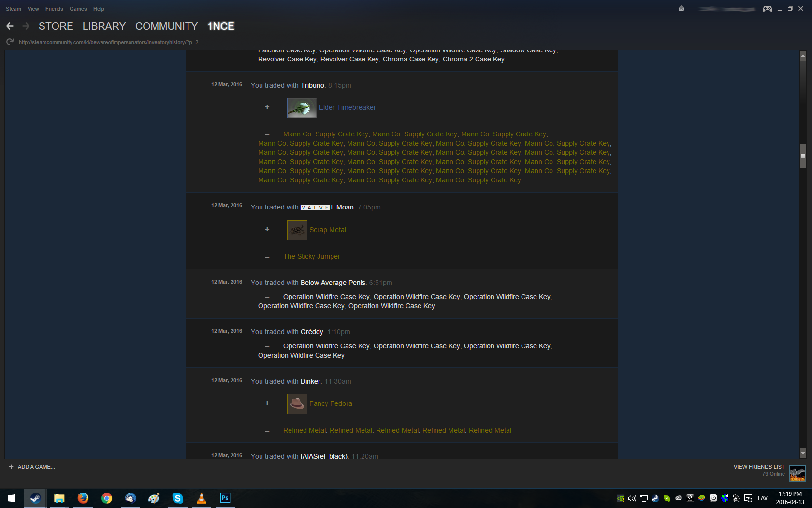
Task: Click View Friends List button
Action: pyautogui.click(x=759, y=467)
